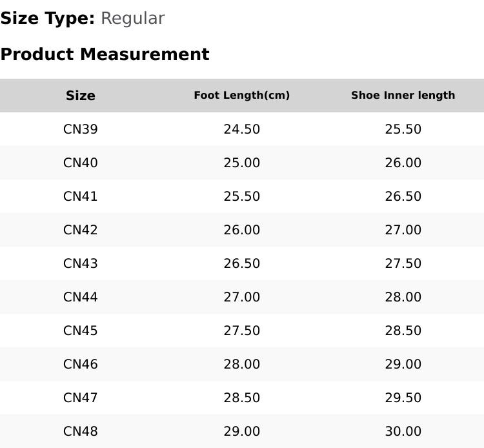The height and width of the screenshot is (448, 484).
Task: Select the CN48 size cell
Action: [x=80, y=431]
